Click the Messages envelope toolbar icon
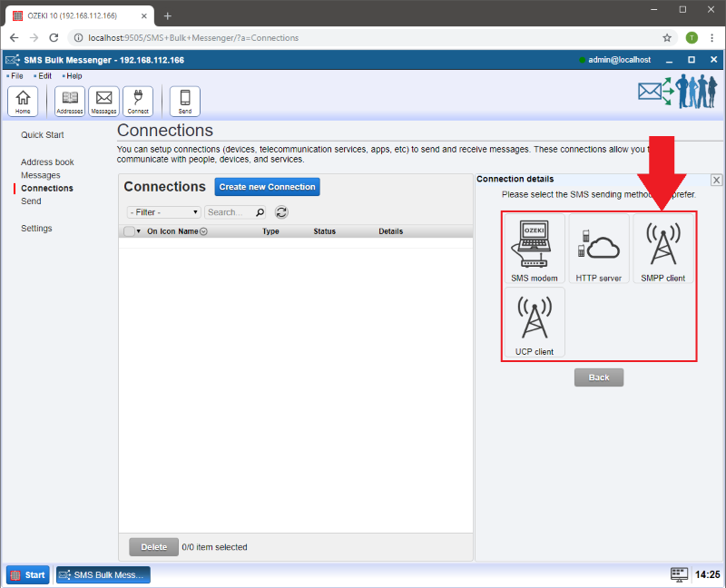 pos(103,101)
